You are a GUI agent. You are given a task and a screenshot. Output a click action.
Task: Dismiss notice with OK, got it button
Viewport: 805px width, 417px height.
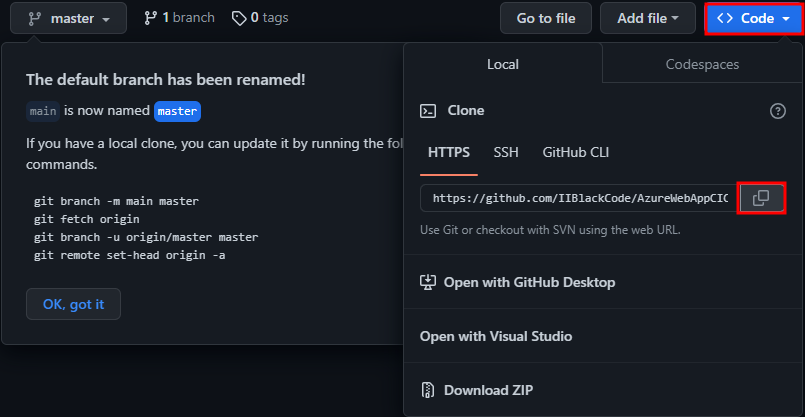(73, 304)
